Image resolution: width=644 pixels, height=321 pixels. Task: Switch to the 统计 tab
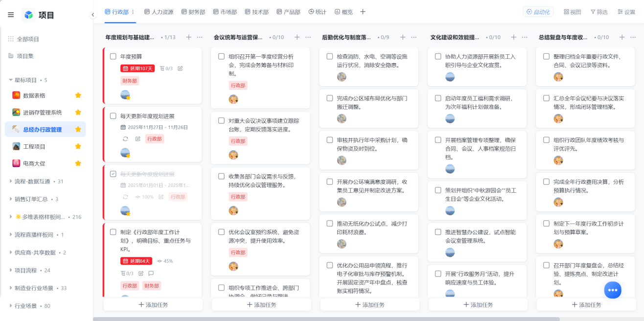click(317, 12)
